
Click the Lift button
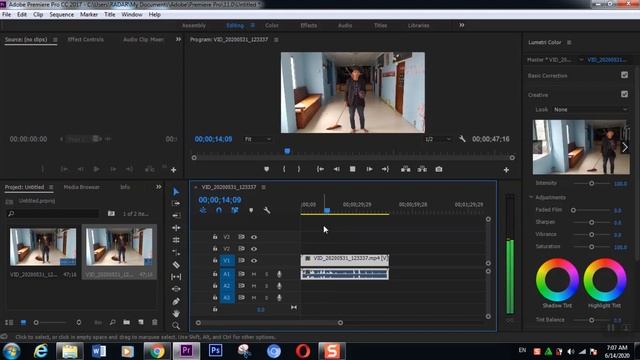405,169
